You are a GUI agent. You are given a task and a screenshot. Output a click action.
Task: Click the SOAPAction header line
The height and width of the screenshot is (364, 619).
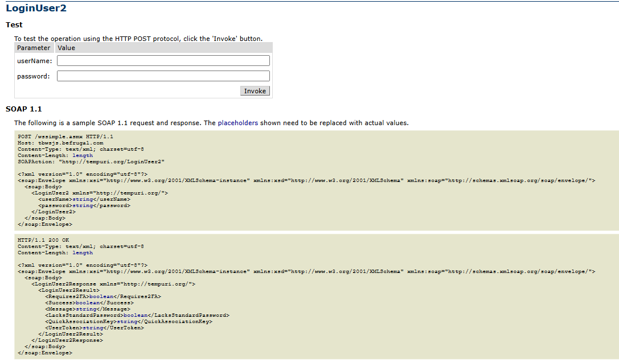[91, 162]
